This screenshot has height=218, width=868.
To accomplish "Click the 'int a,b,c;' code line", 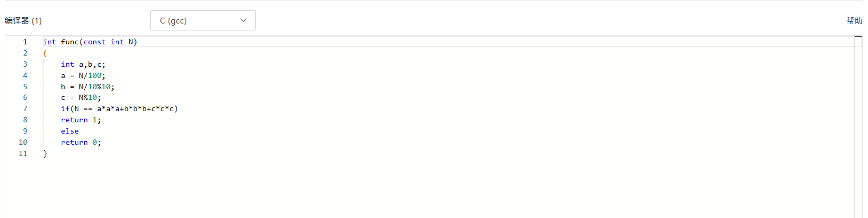I will pyautogui.click(x=83, y=64).
